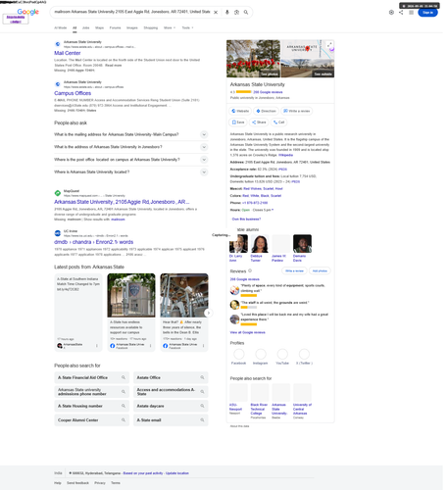Screen dimensions: 448x490
Task: Open the Forums tab
Action: click(115, 27)
